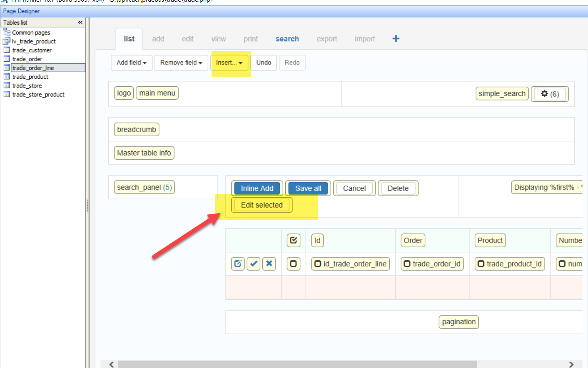This screenshot has width=588, height=368.
Task: Select the Common pages tree icon
Action: pos(7,33)
